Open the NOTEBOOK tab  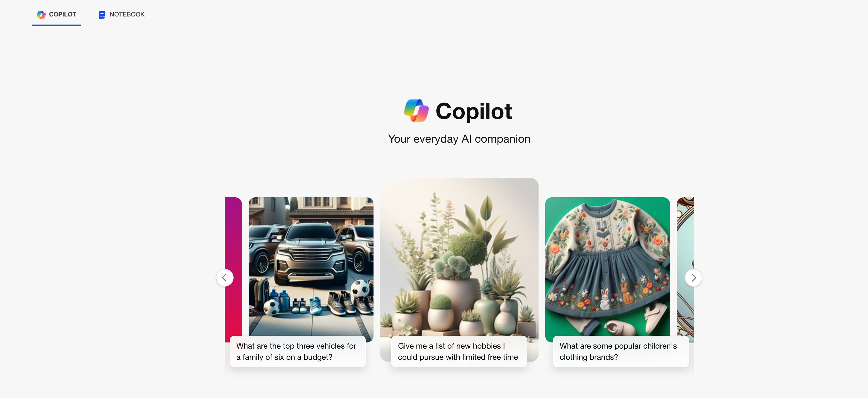[x=121, y=15]
